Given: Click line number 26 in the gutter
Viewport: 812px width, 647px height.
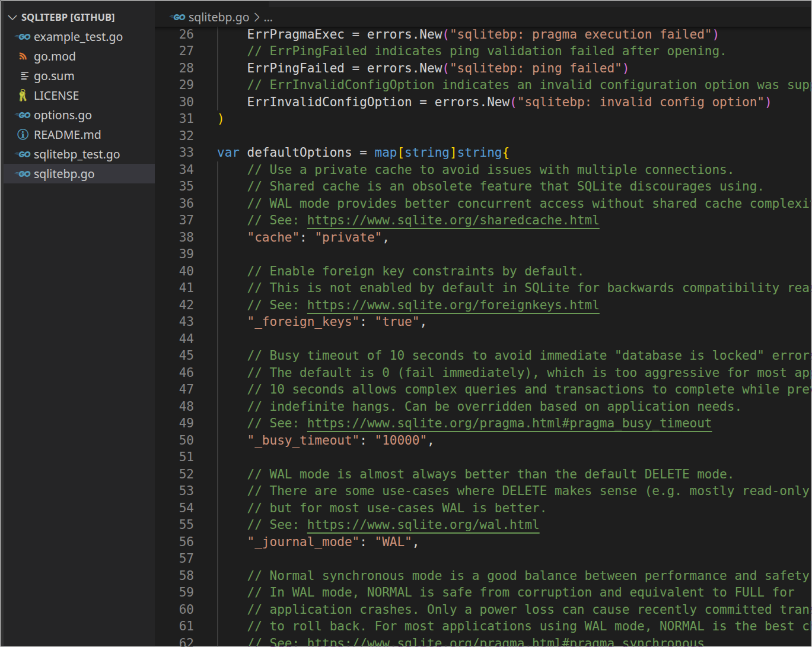Looking at the screenshot, I should coord(186,34).
